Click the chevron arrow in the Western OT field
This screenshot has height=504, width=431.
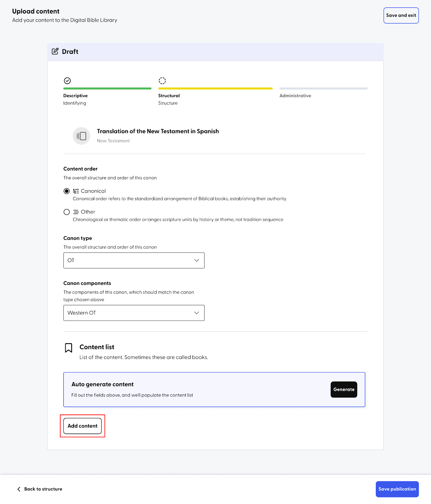197,313
